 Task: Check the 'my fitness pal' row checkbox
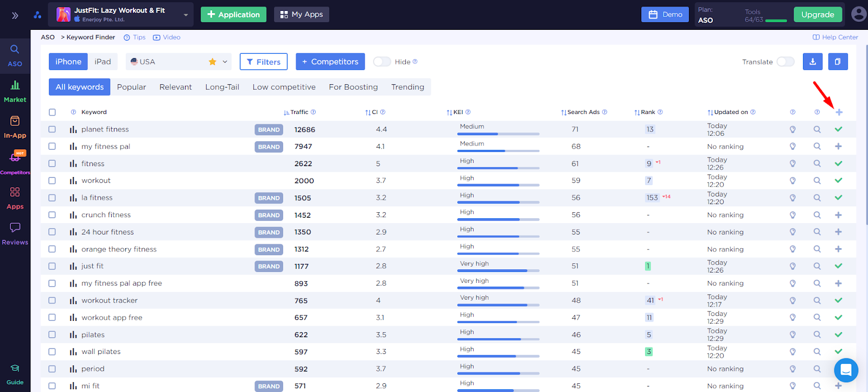52,146
